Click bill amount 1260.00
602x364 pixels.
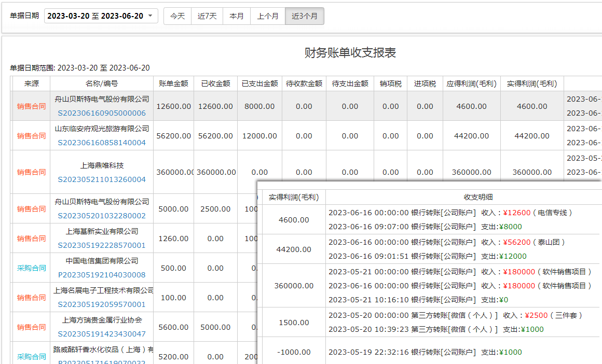point(173,239)
